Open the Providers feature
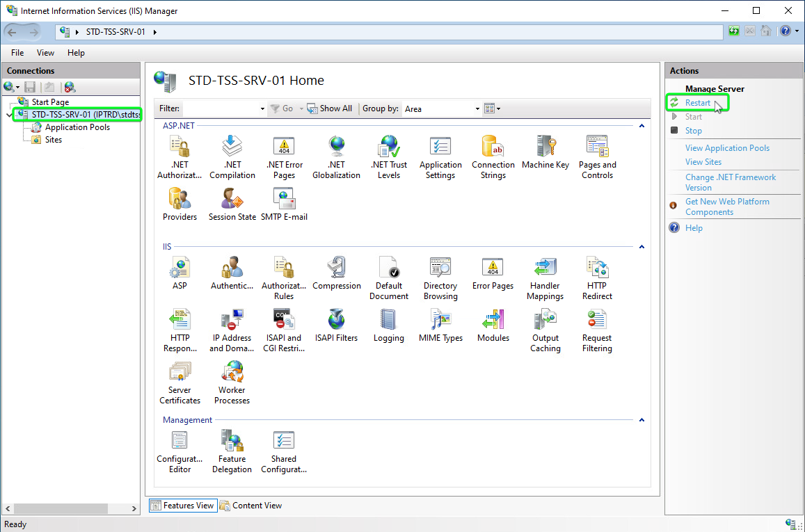805x532 pixels. pos(180,204)
